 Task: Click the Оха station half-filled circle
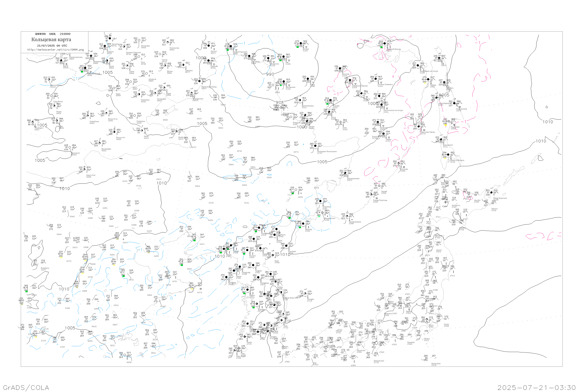pyautogui.click(x=439, y=58)
